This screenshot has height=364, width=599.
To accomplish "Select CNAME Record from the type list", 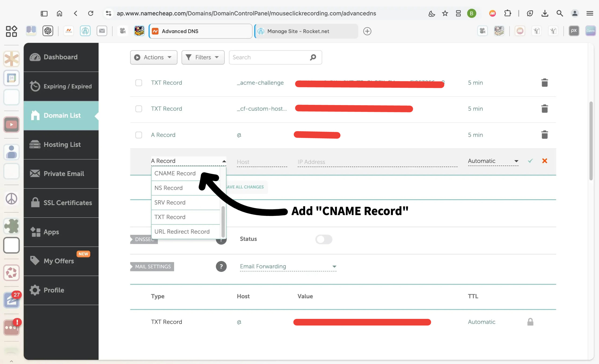I will click(175, 174).
